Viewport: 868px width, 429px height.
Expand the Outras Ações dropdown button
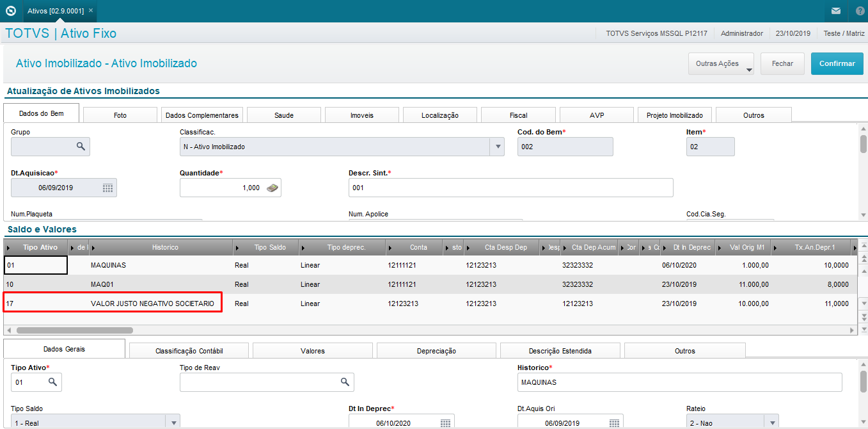tap(721, 63)
